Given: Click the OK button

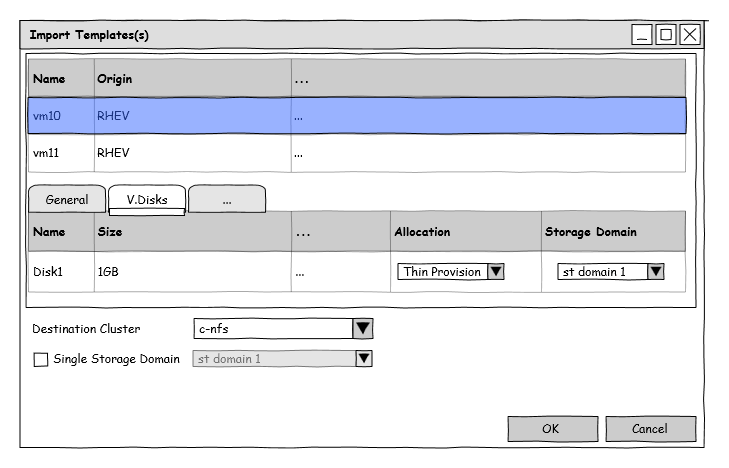Looking at the screenshot, I should pyautogui.click(x=550, y=429).
